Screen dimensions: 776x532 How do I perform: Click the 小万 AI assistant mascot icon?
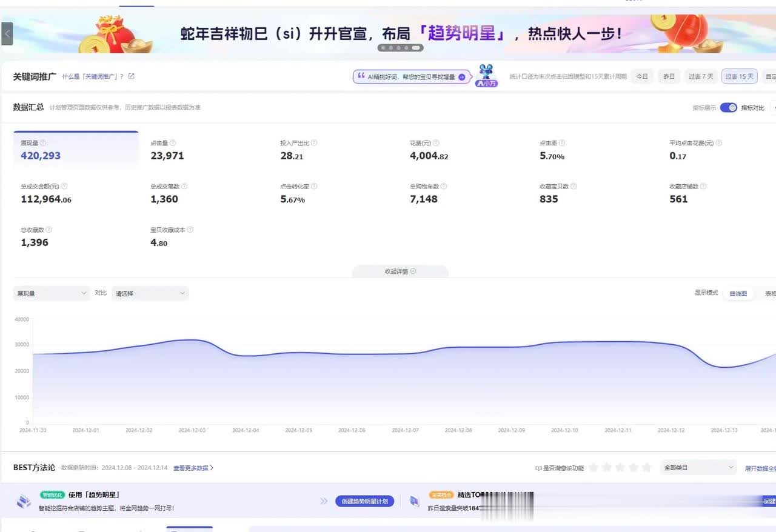486,76
